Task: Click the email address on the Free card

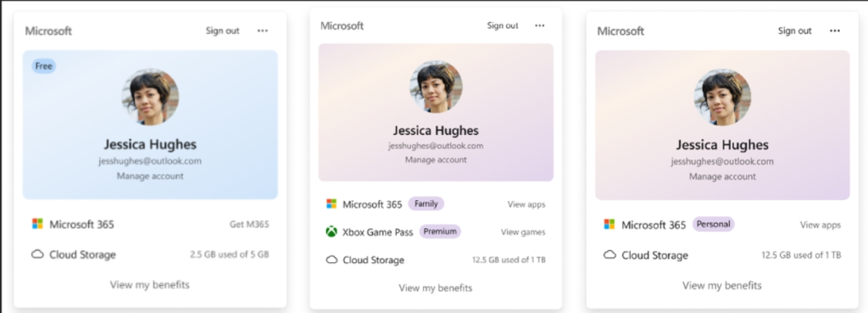Action: [x=150, y=161]
